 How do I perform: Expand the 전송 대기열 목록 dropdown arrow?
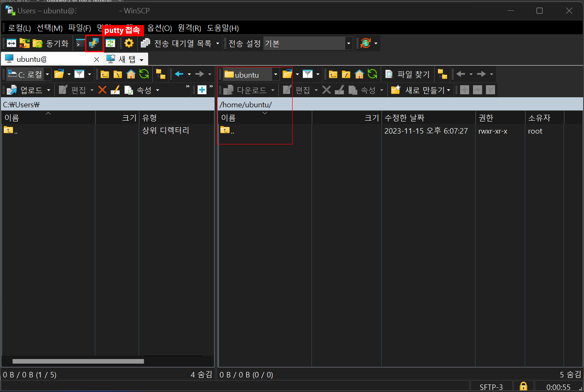[217, 43]
